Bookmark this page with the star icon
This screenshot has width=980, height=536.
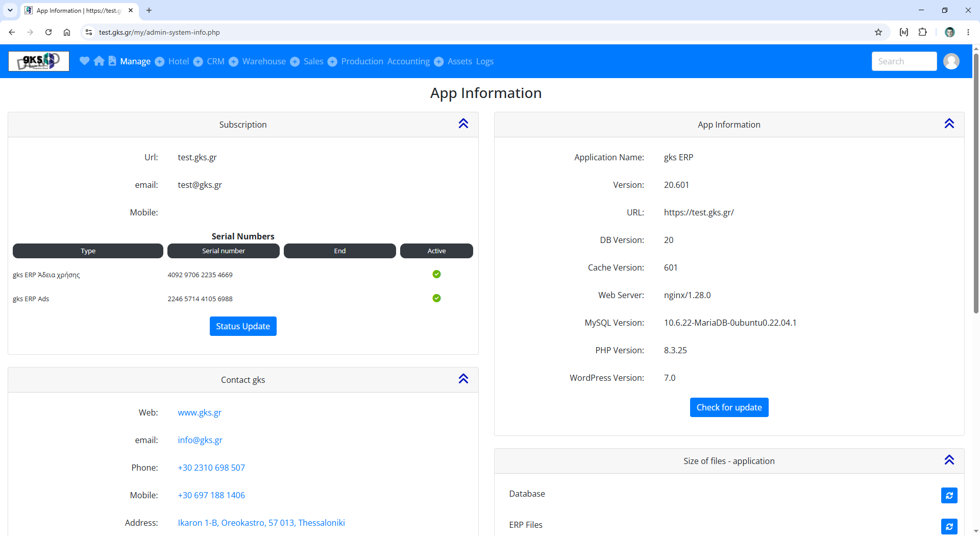878,32
